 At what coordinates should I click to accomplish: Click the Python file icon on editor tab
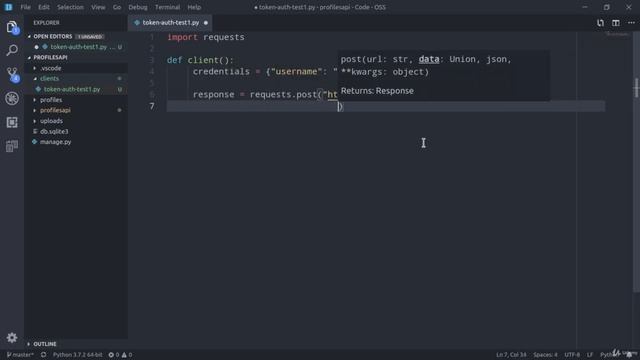click(x=137, y=23)
